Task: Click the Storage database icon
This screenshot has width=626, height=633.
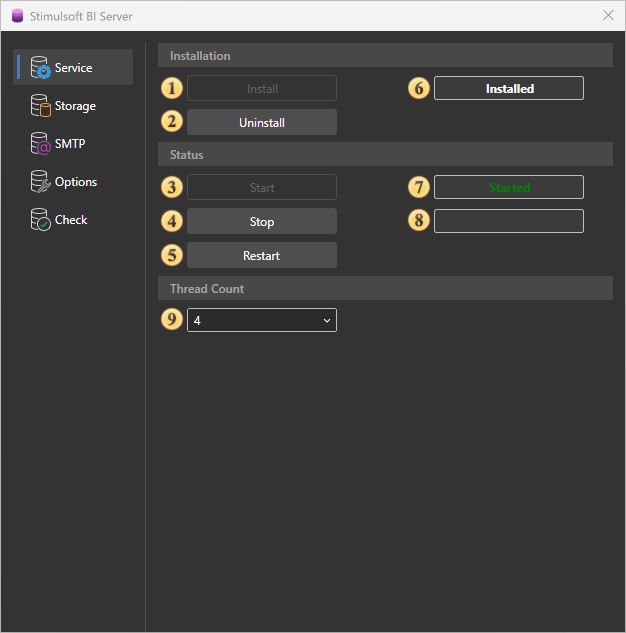Action: [41, 105]
